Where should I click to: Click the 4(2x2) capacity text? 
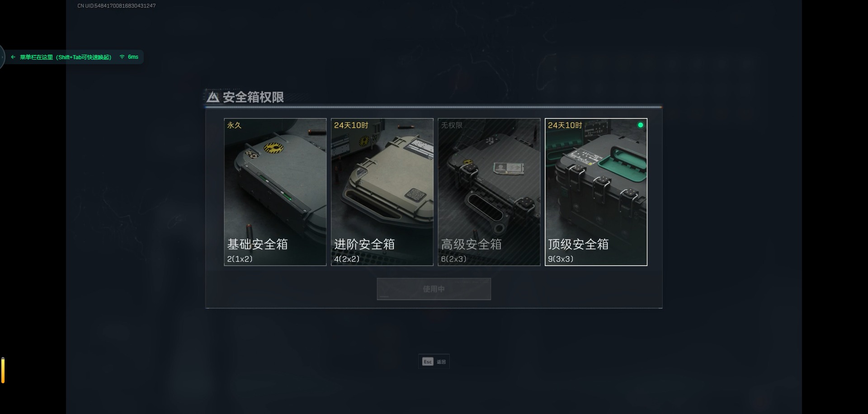(x=347, y=259)
